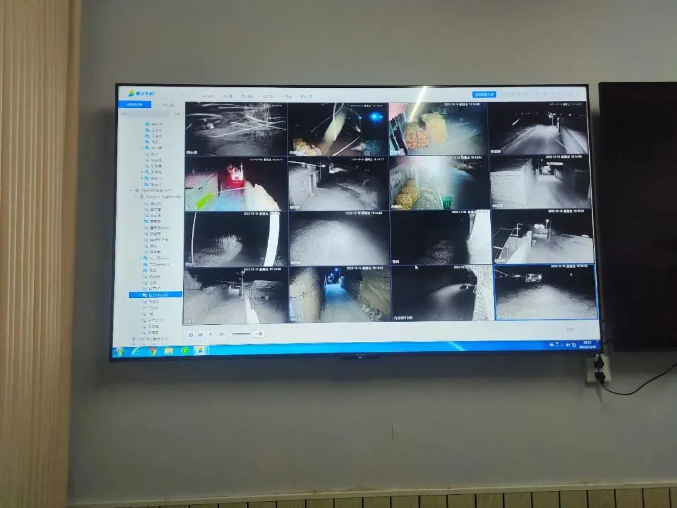Select the feed with corn piles and bright streak
Viewport: 677px width, 508px height.
coord(438,129)
